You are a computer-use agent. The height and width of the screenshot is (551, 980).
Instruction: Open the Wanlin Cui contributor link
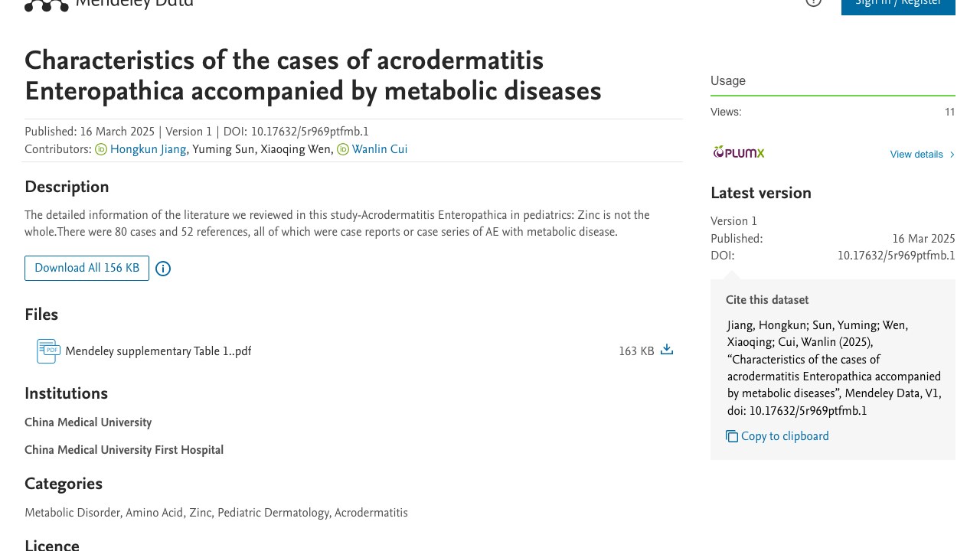pos(380,150)
